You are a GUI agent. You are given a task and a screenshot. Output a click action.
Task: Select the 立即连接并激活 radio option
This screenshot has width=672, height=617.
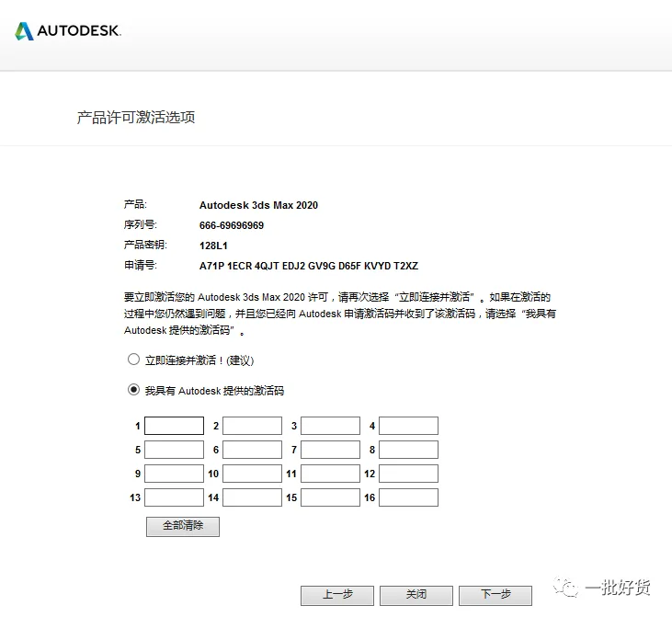[x=133, y=360]
